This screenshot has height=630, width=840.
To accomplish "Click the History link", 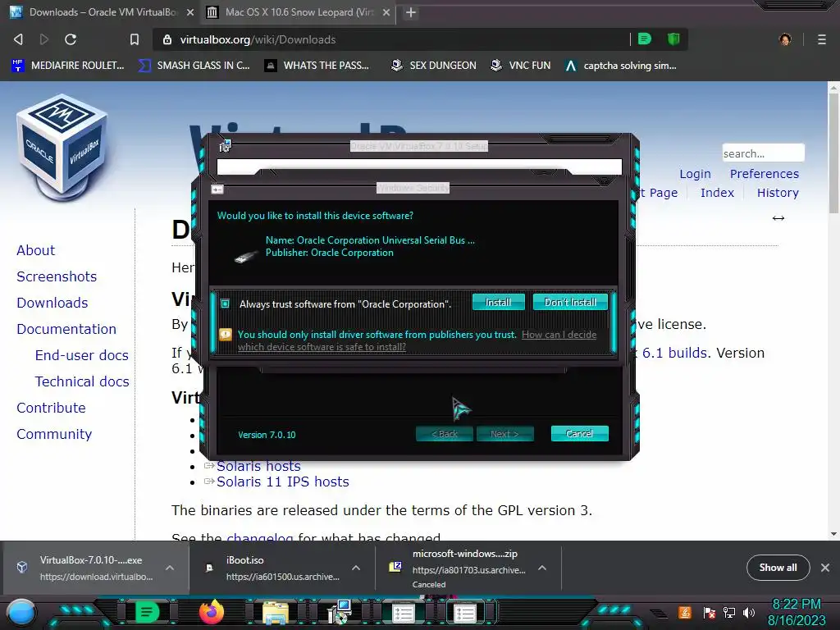I will coord(778,193).
